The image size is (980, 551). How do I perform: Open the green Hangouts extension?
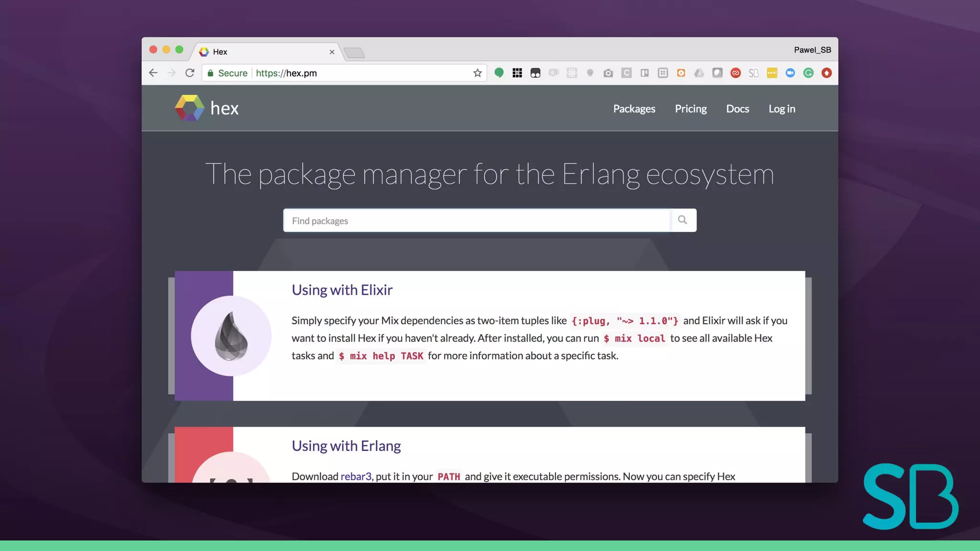499,73
